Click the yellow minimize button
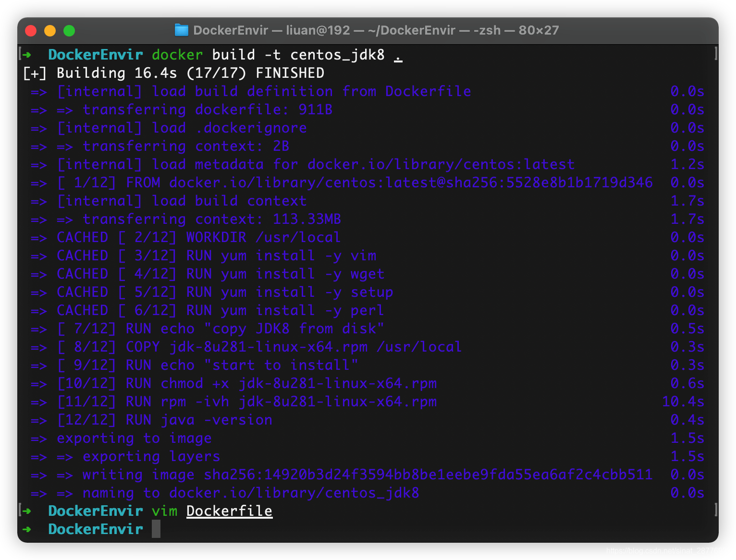Image resolution: width=736 pixels, height=560 pixels. 50,30
